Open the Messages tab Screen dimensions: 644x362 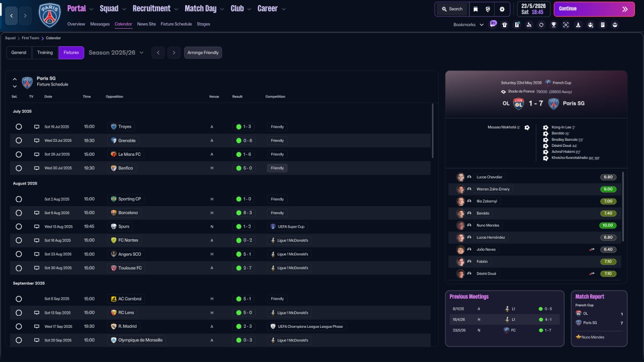click(x=100, y=24)
